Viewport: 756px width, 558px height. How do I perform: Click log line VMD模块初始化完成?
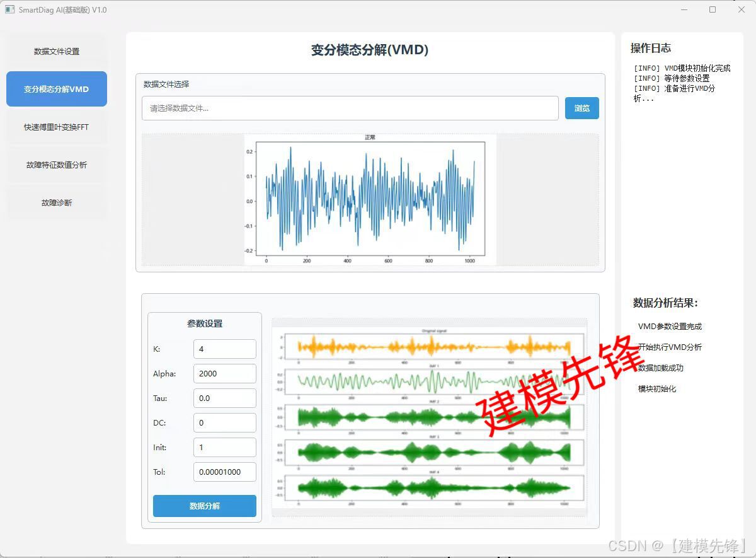[682, 68]
